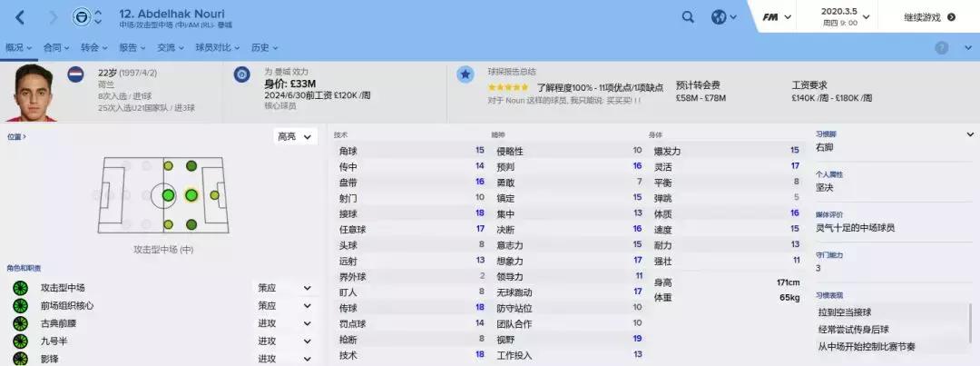Click the 前场组织核心 role suitability icon
Viewport: 980px width, 366px height.
[21, 305]
